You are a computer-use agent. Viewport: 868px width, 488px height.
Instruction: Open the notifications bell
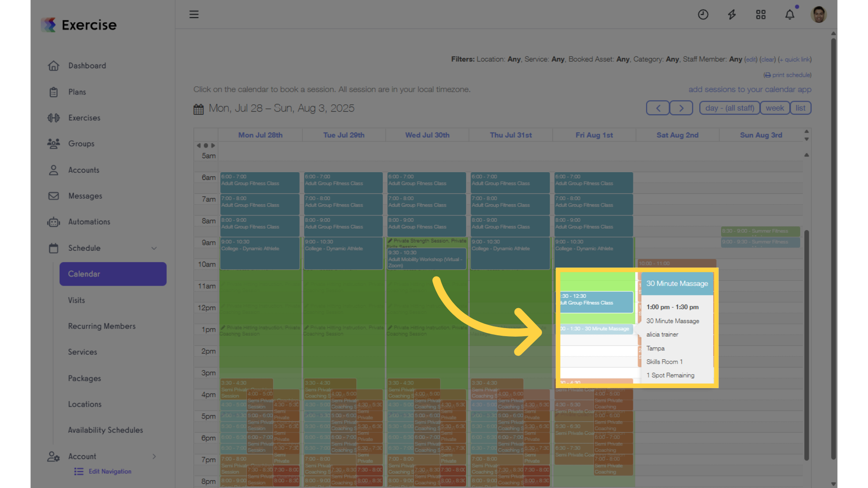point(790,14)
